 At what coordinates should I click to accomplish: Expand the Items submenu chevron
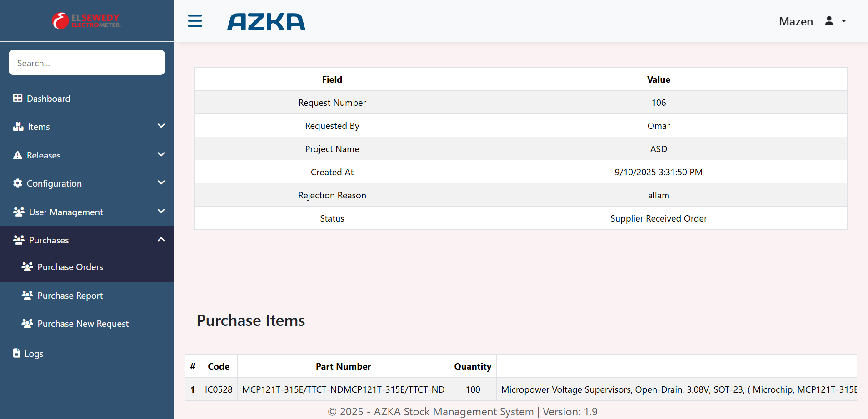click(161, 126)
